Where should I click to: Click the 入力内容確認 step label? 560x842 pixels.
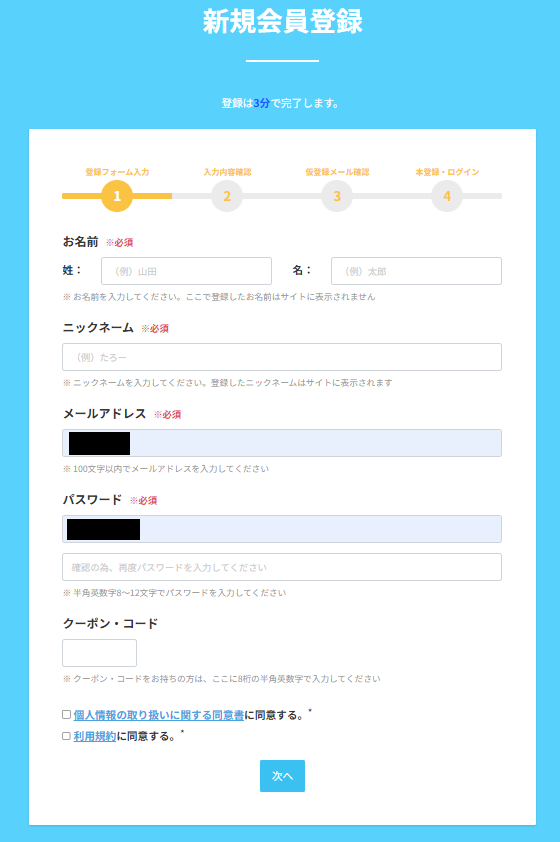(x=227, y=172)
